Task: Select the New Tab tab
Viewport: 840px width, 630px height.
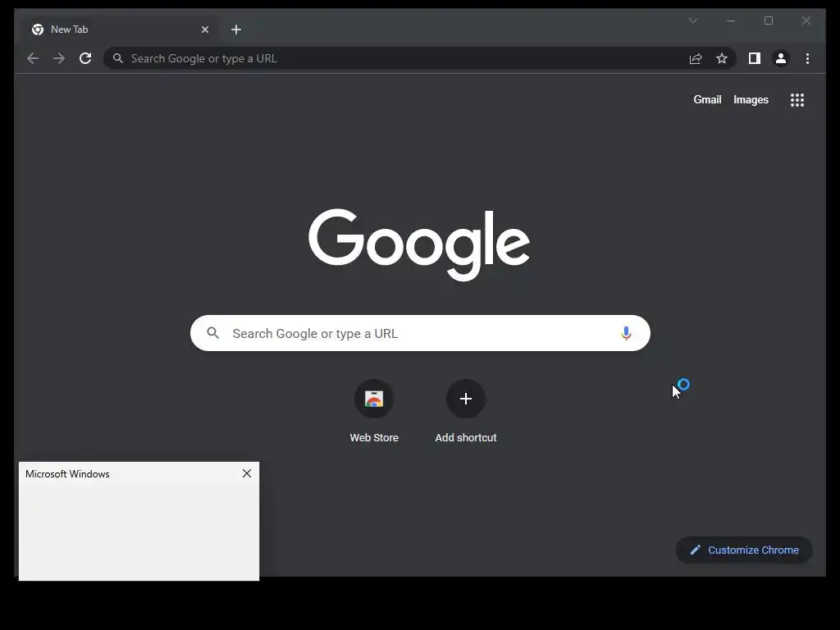Action: [119, 30]
